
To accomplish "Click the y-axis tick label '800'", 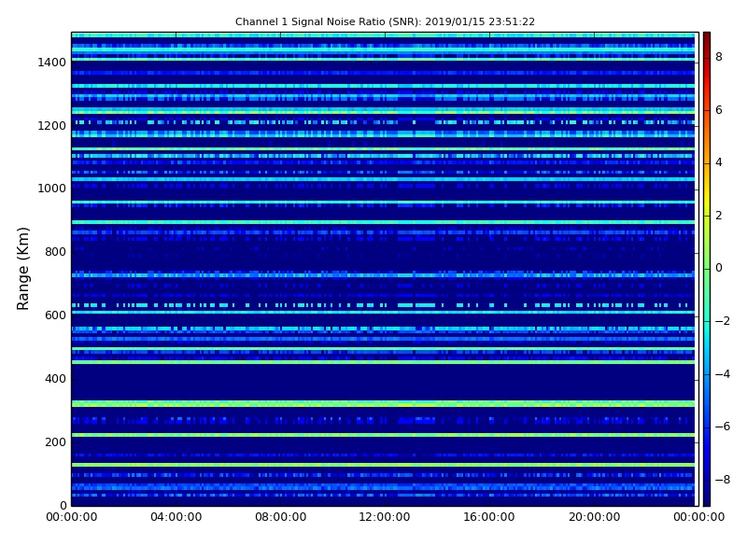I will (x=55, y=252).
